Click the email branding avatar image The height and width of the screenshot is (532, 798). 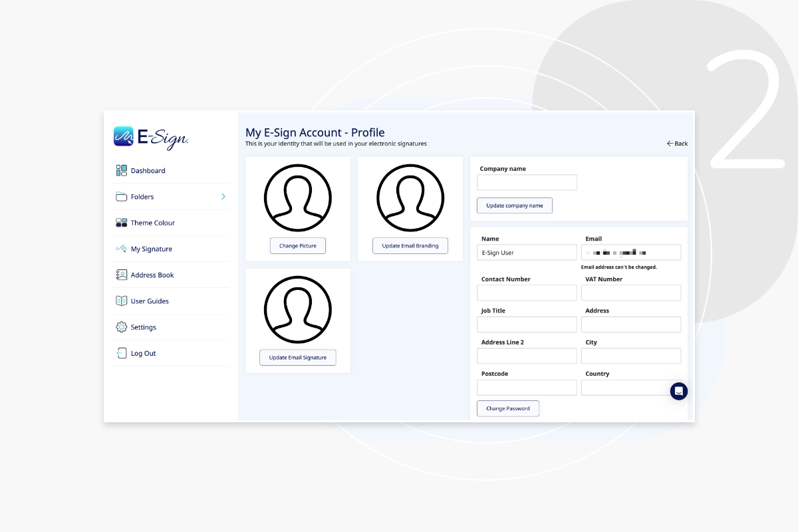point(410,198)
